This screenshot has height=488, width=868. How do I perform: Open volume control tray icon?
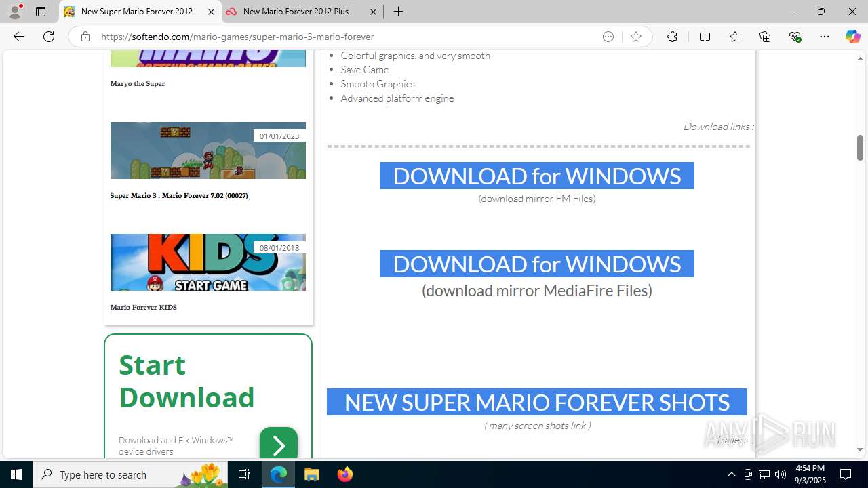(781, 474)
